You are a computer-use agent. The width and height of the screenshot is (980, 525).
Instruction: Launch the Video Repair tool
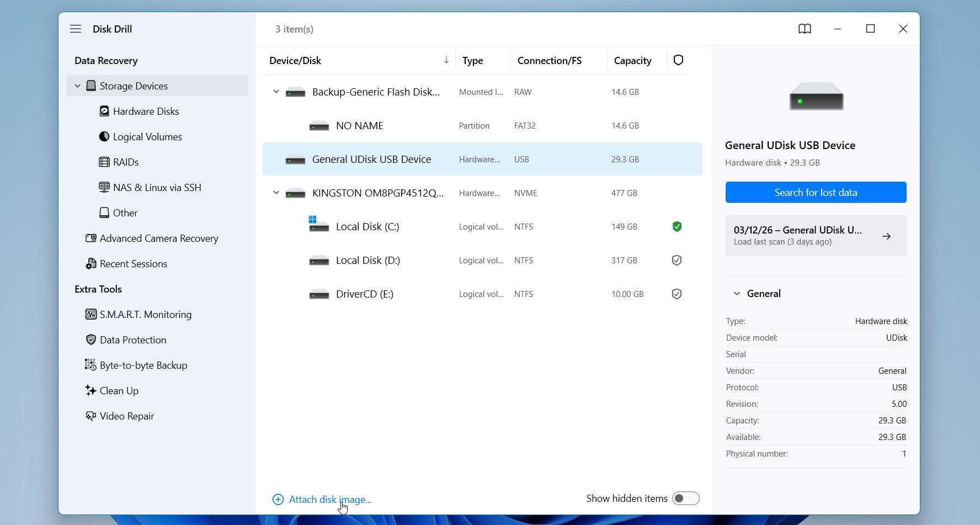(126, 416)
